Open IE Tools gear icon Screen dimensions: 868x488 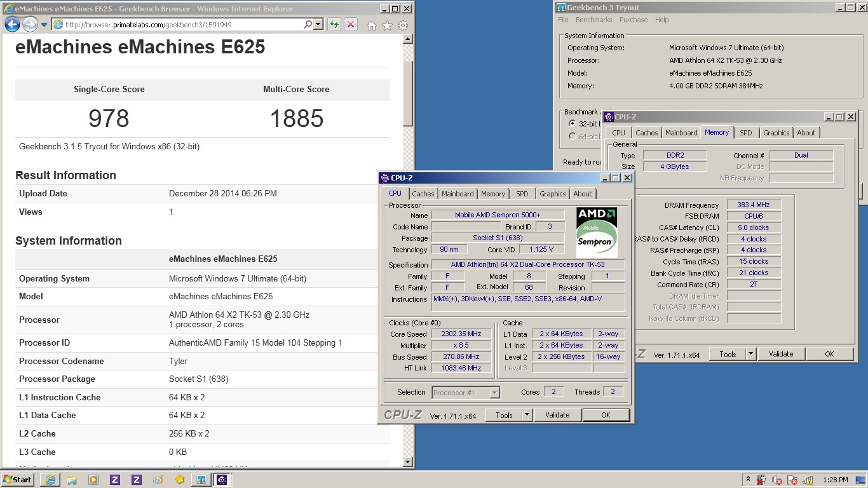pyautogui.click(x=403, y=25)
